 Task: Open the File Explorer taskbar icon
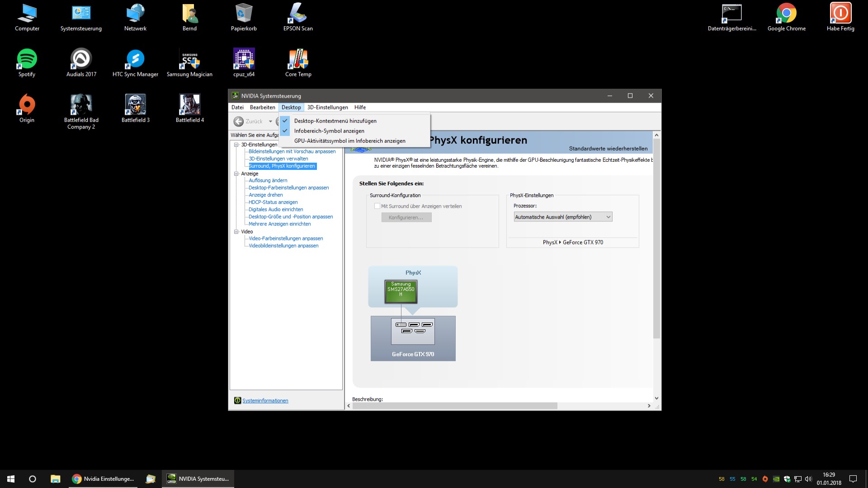pyautogui.click(x=55, y=479)
